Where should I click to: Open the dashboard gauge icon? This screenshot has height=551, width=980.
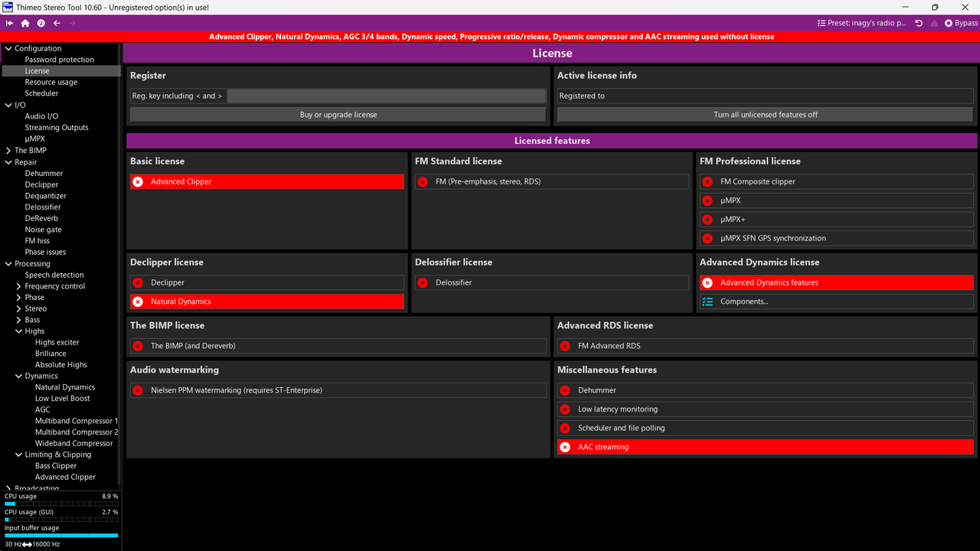click(41, 23)
